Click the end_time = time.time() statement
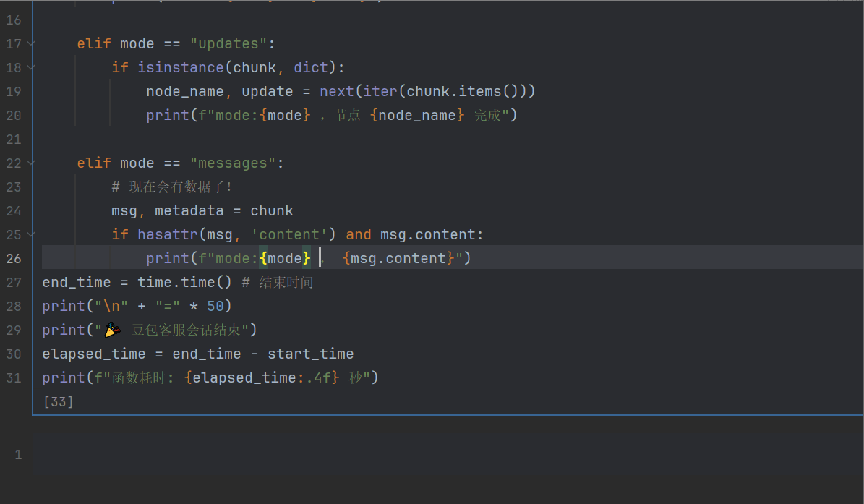The height and width of the screenshot is (504, 864). (x=137, y=283)
